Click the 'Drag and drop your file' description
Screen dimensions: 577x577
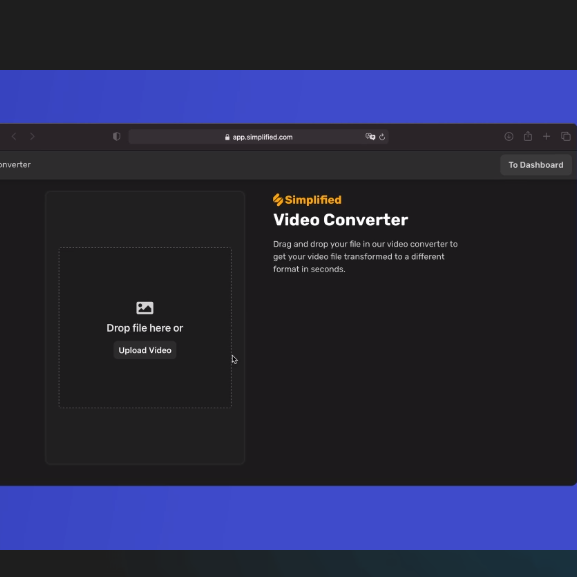point(365,256)
